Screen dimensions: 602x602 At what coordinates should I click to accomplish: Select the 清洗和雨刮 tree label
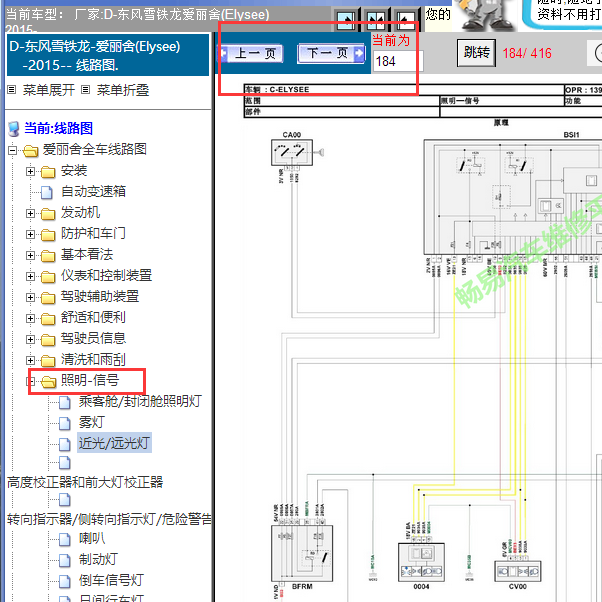tap(93, 360)
